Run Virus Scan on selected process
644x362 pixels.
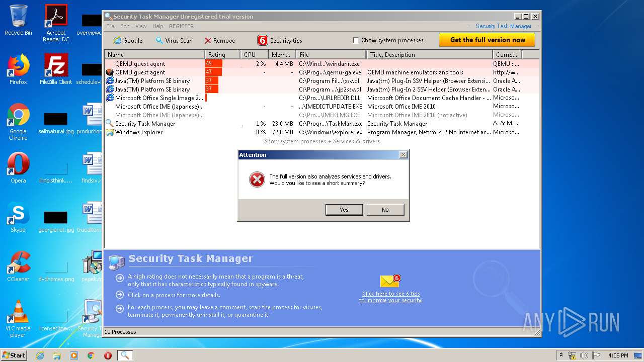click(174, 40)
